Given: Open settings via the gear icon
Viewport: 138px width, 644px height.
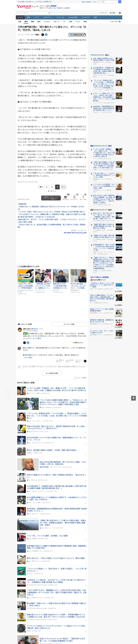Looking at the screenshot, I should tap(120, 13).
